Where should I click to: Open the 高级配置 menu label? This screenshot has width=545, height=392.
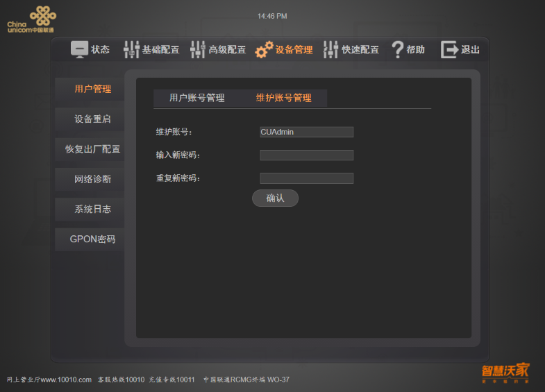tap(227, 50)
